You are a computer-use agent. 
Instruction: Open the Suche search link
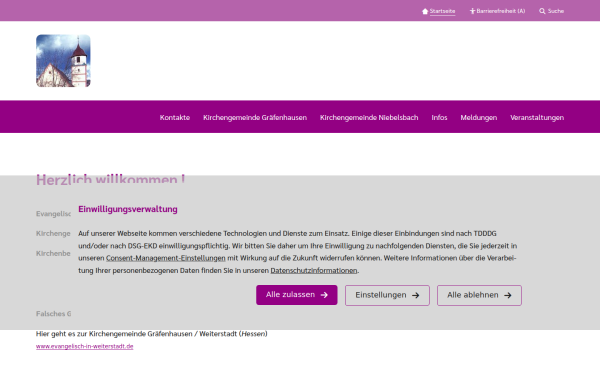pos(556,11)
